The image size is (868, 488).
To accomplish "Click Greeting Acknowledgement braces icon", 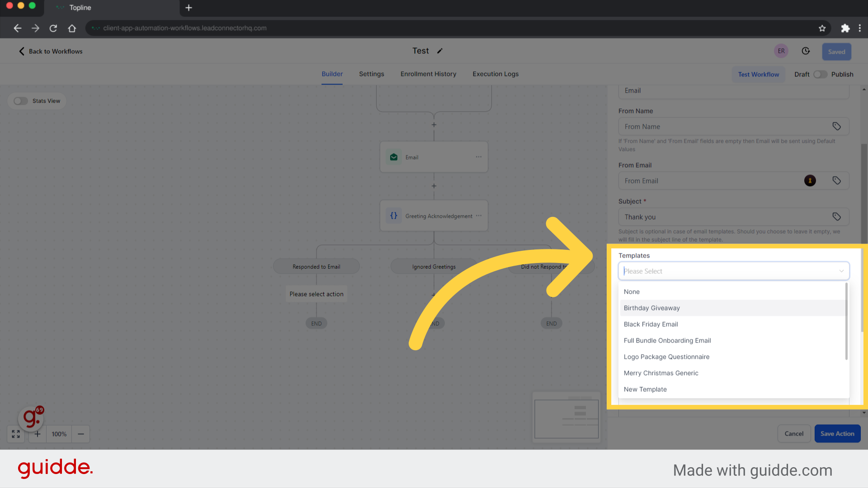I will point(394,216).
